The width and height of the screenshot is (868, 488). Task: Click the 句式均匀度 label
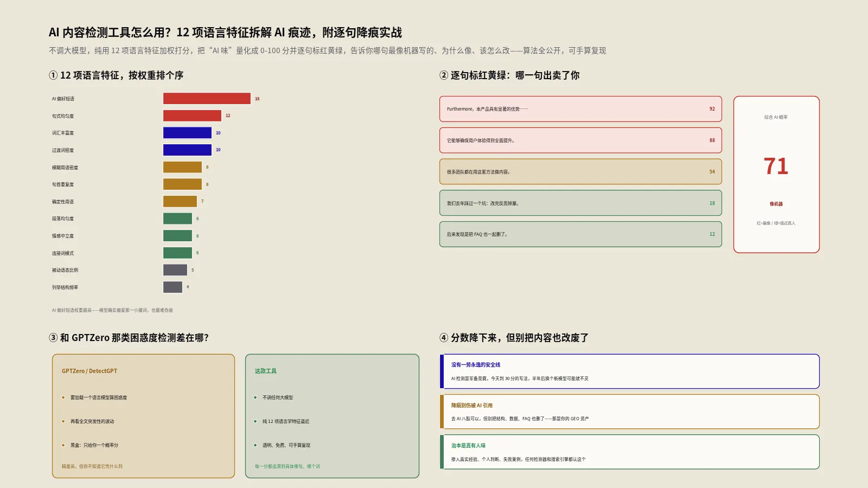(63, 116)
